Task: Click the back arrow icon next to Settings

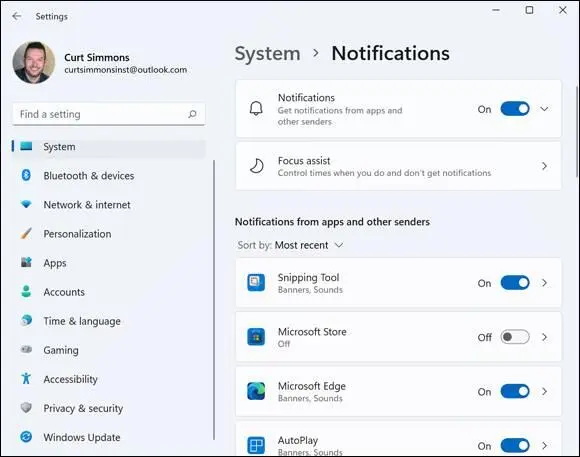Action: pyautogui.click(x=17, y=16)
